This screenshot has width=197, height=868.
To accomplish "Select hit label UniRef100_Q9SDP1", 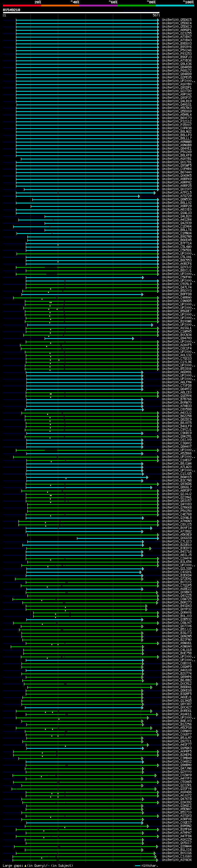I will (x=177, y=88).
